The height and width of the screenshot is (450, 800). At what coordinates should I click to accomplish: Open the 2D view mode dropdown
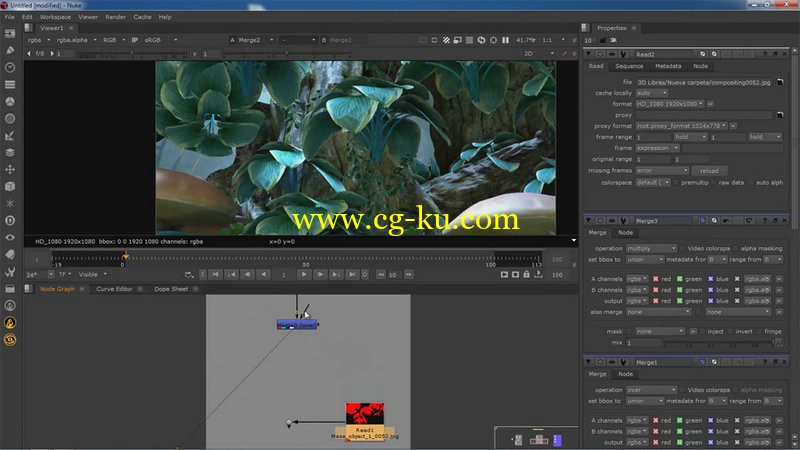[x=538, y=53]
